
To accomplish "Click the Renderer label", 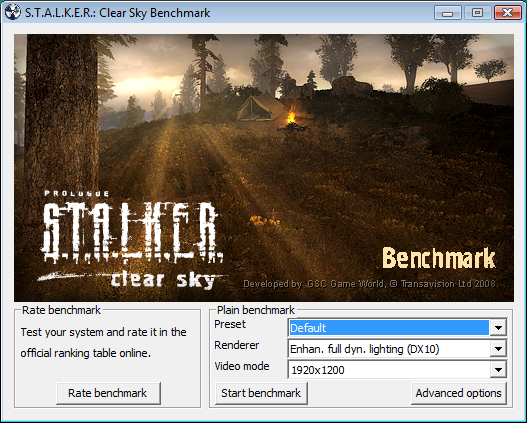I will pos(237,345).
